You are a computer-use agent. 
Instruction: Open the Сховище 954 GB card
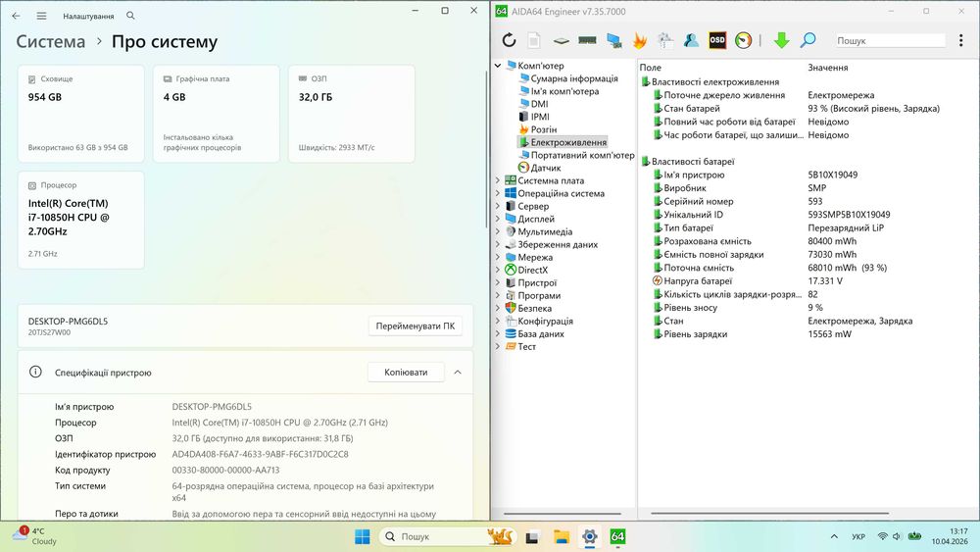point(81,114)
